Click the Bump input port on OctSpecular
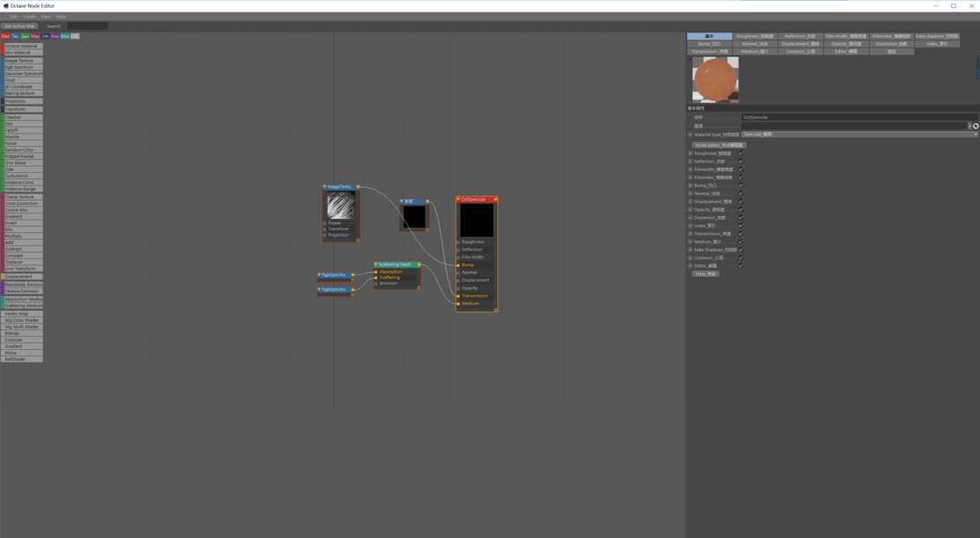Screen dimensions: 980x538 458,265
